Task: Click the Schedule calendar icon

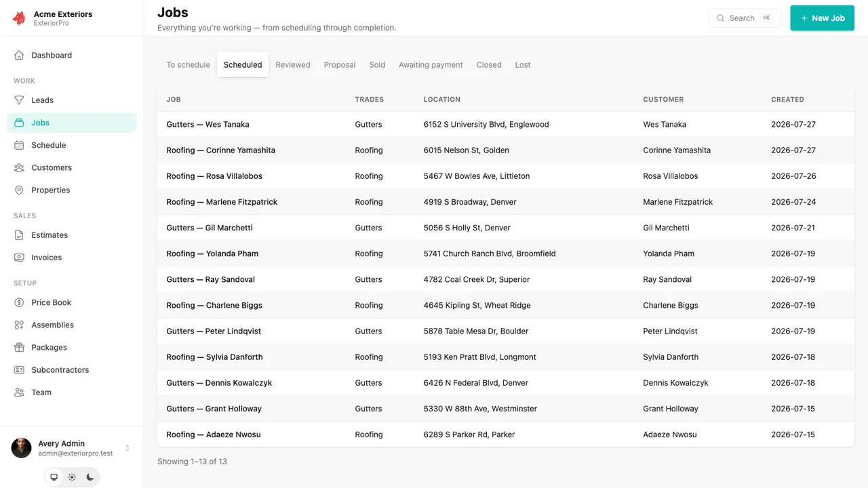Action: click(19, 145)
